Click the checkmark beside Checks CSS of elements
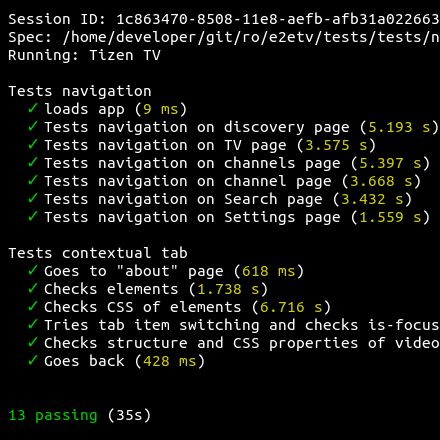Viewport: 440px width, 440px height. [33, 306]
